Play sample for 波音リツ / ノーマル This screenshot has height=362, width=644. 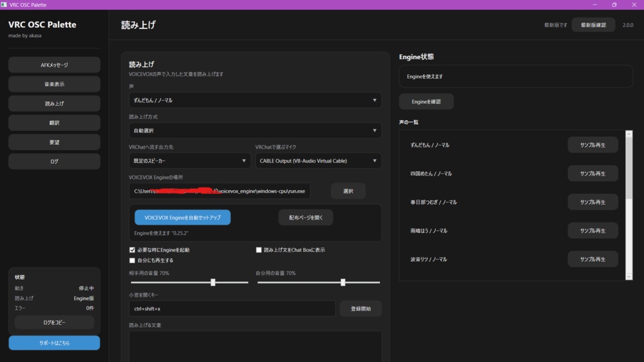pos(592,259)
